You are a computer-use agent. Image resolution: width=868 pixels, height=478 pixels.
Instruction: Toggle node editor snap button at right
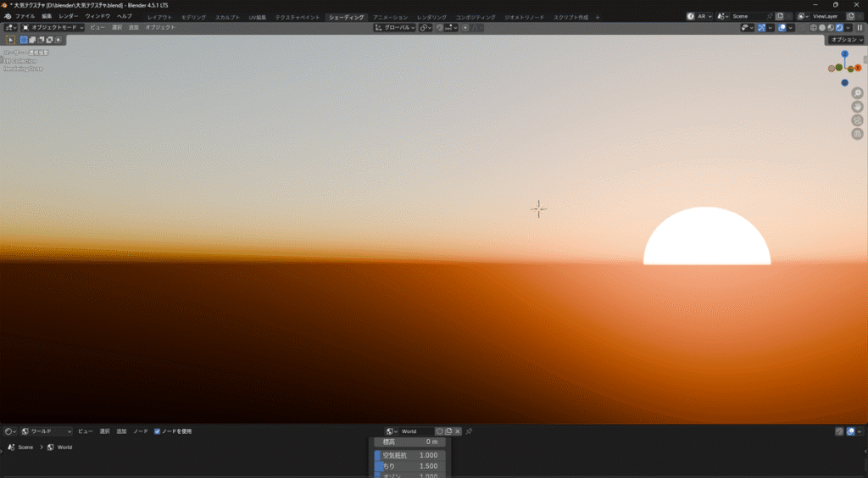click(839, 431)
